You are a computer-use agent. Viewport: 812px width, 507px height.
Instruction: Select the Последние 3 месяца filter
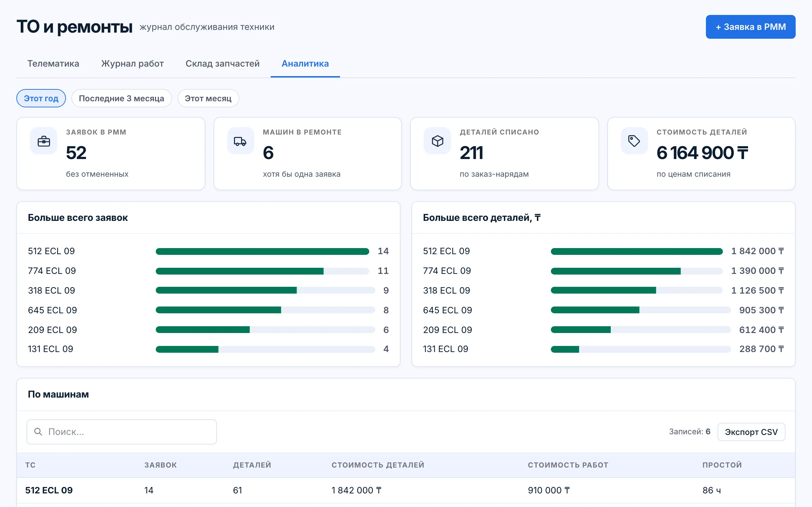click(x=122, y=99)
